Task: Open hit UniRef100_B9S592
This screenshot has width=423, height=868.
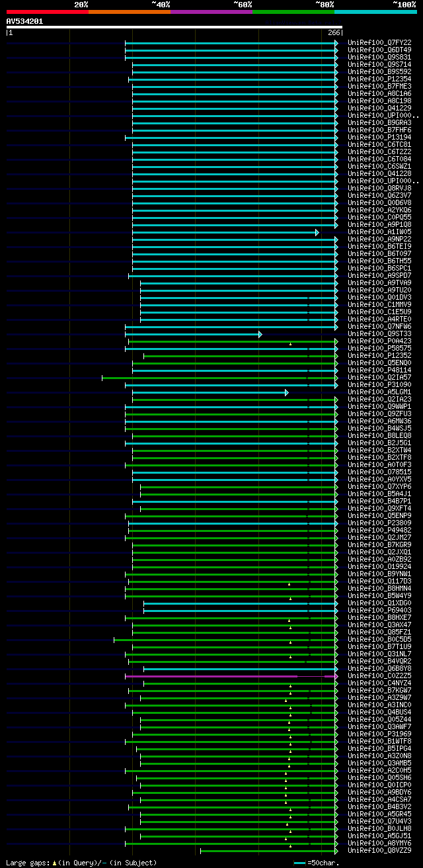Action: point(380,71)
